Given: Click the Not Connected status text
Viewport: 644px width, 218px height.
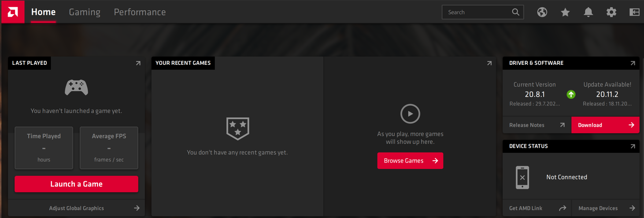Looking at the screenshot, I should (567, 177).
